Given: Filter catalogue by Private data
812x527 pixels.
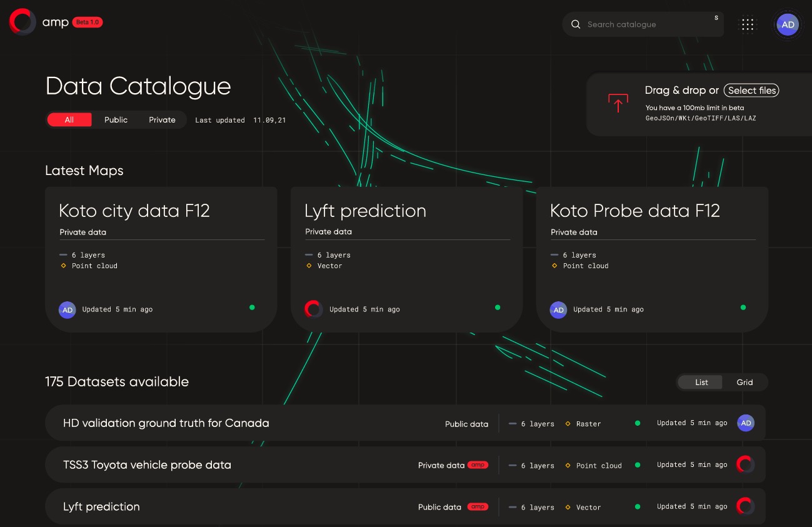Looking at the screenshot, I should (162, 119).
